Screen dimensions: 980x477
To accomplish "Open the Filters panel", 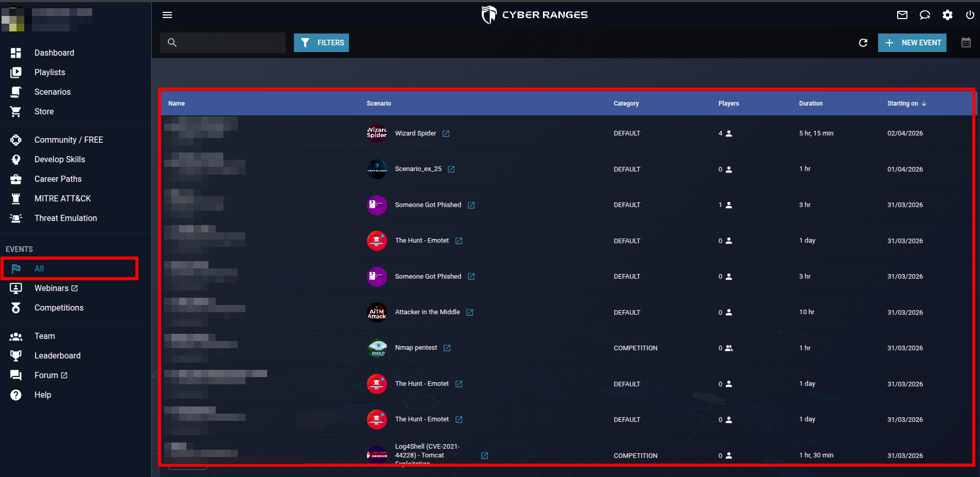I will (x=321, y=43).
